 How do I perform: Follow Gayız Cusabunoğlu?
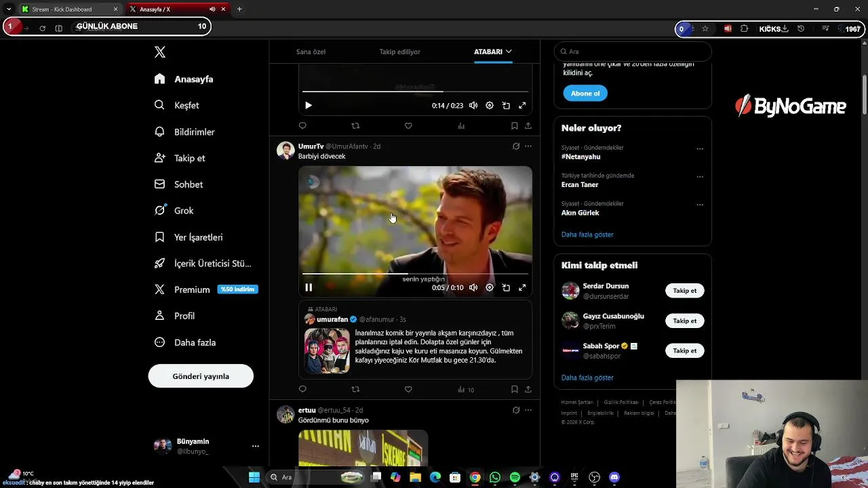(685, 321)
